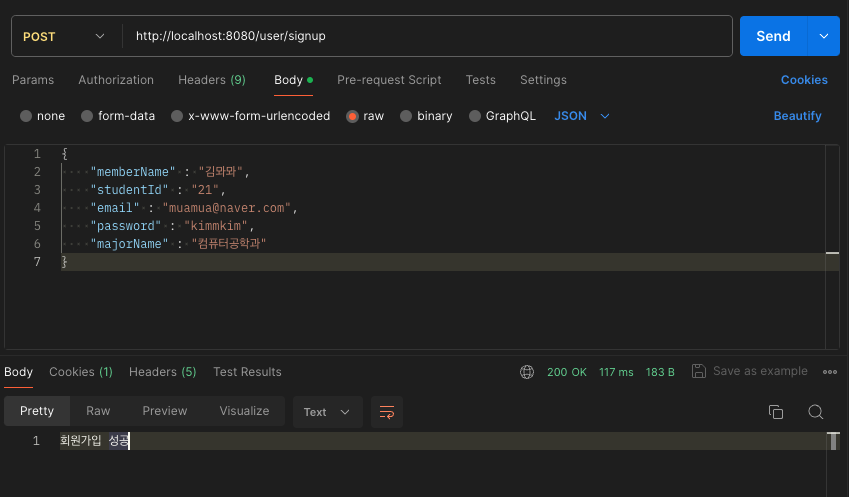Click the request body editor scrollbar
Screen dimensions: 849x497
coord(832,247)
